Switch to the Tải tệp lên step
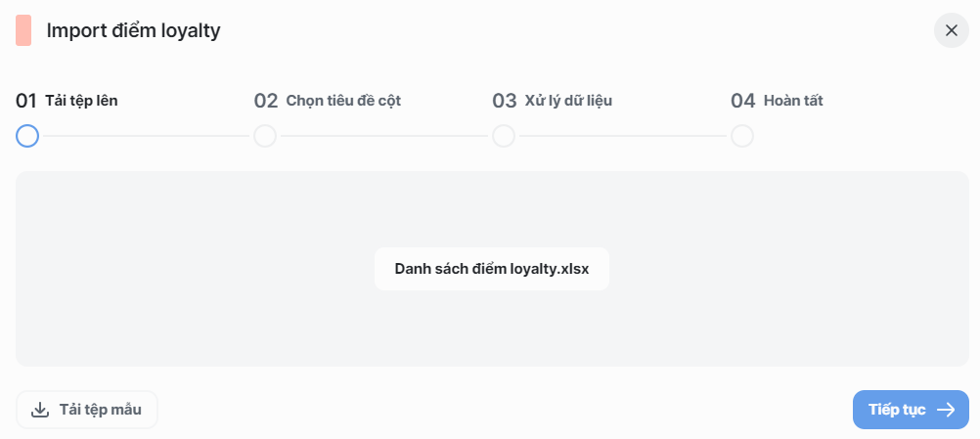 click(82, 100)
